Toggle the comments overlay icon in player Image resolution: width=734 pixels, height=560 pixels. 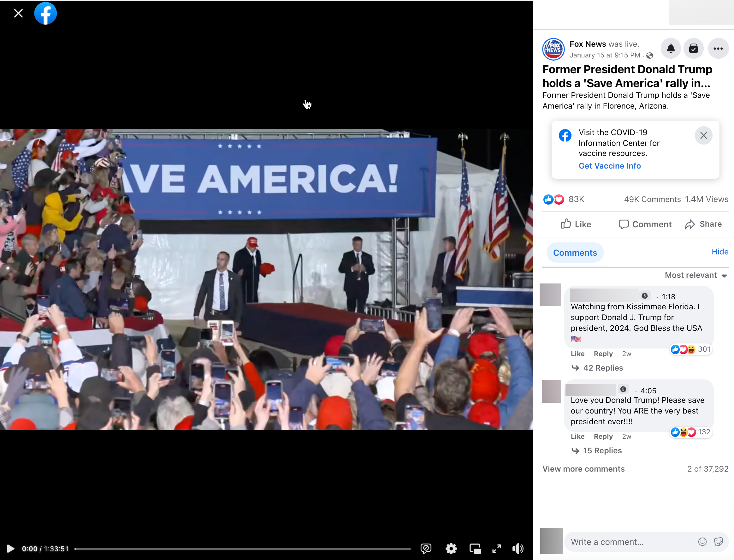click(426, 548)
